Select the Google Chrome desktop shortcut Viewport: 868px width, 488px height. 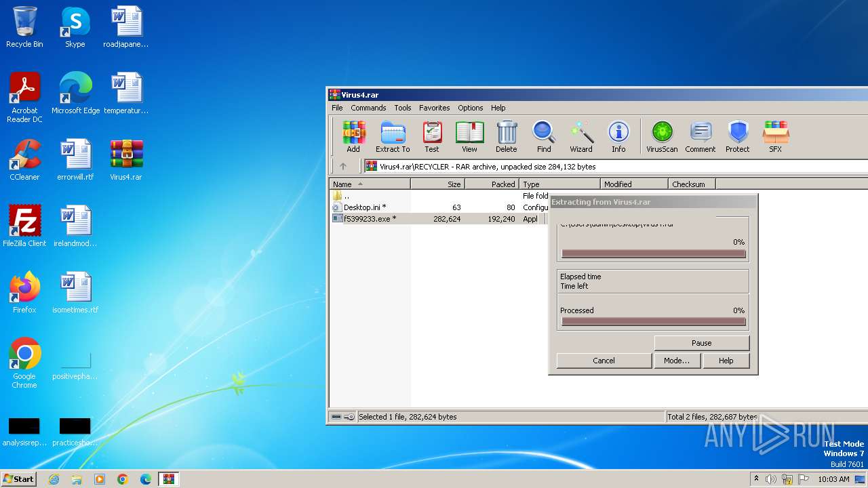(x=24, y=363)
